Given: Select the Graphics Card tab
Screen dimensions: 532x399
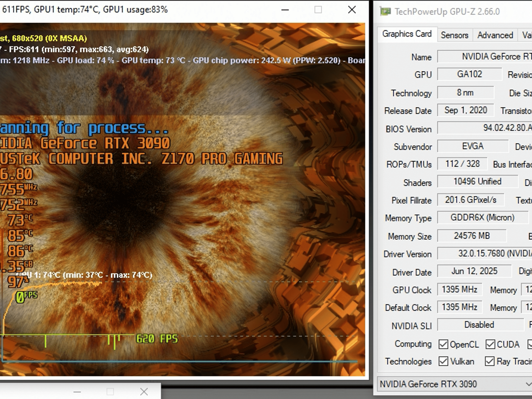Looking at the screenshot, I should click(x=407, y=34).
